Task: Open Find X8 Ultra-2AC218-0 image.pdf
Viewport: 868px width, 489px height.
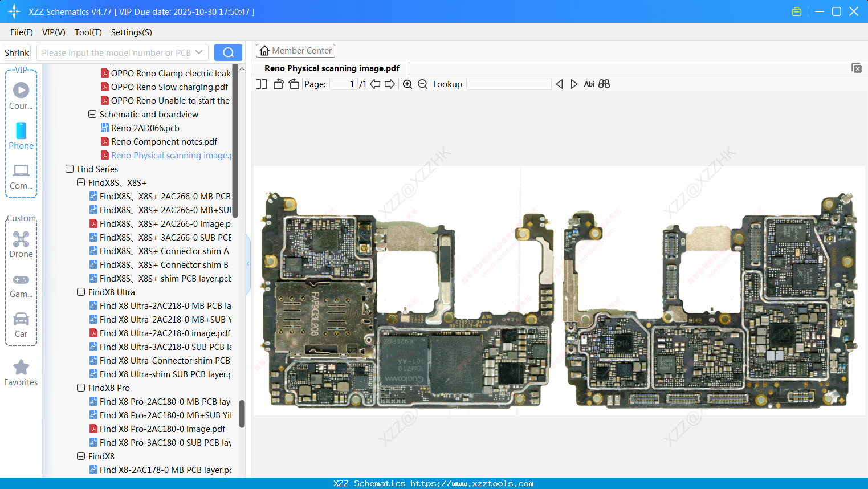Action: (165, 333)
